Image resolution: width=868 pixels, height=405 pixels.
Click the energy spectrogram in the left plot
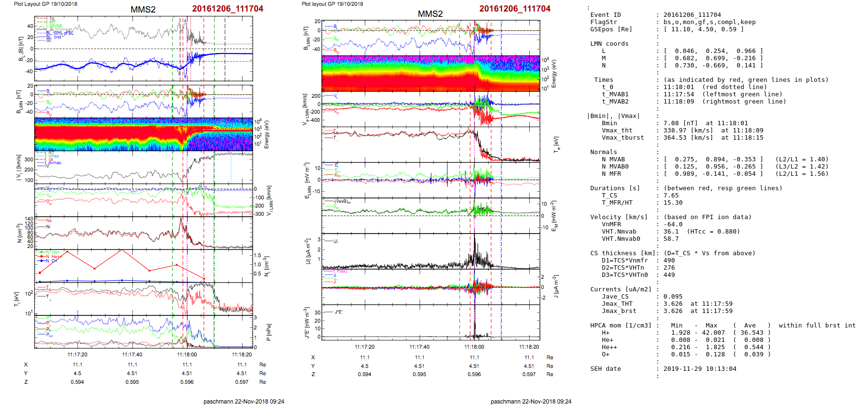click(x=143, y=134)
